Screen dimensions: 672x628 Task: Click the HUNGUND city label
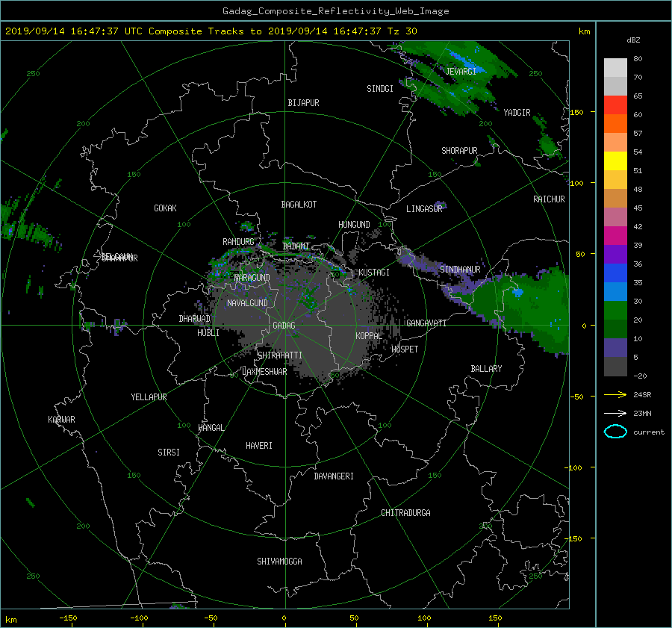[354, 225]
